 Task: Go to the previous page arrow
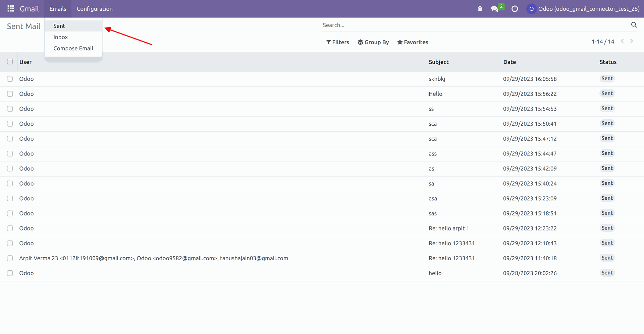tap(622, 41)
